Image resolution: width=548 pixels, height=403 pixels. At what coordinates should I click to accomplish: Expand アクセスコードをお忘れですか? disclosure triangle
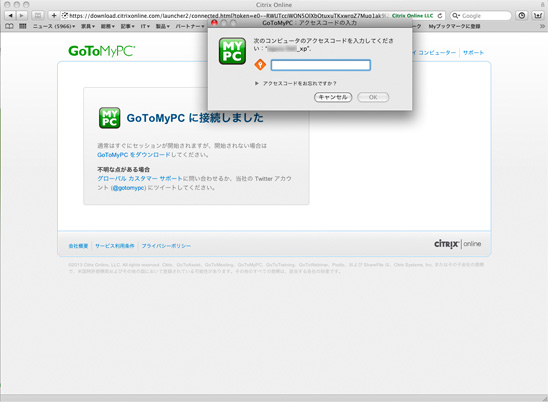coord(257,84)
